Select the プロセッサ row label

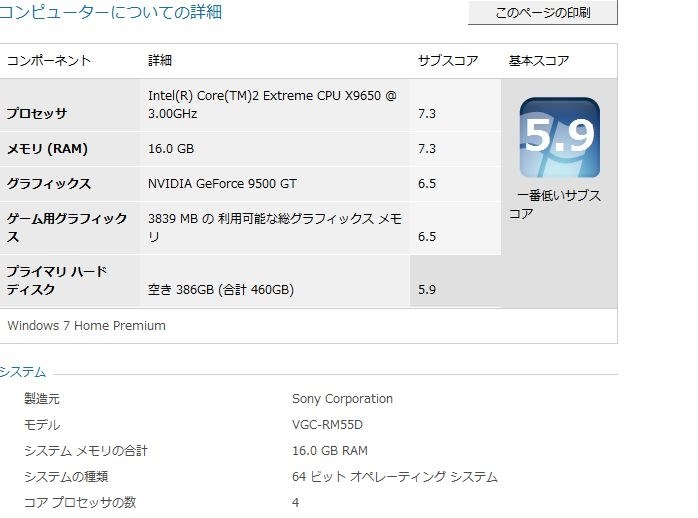(37, 113)
